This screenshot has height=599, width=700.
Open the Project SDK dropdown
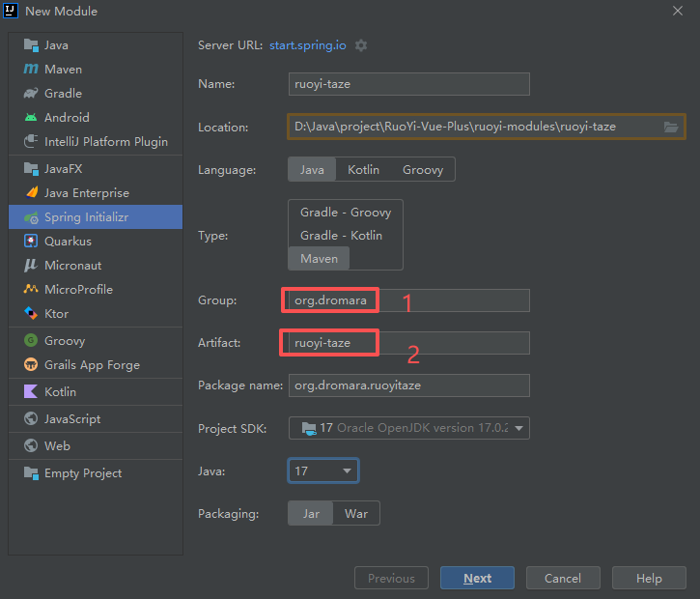click(409, 428)
